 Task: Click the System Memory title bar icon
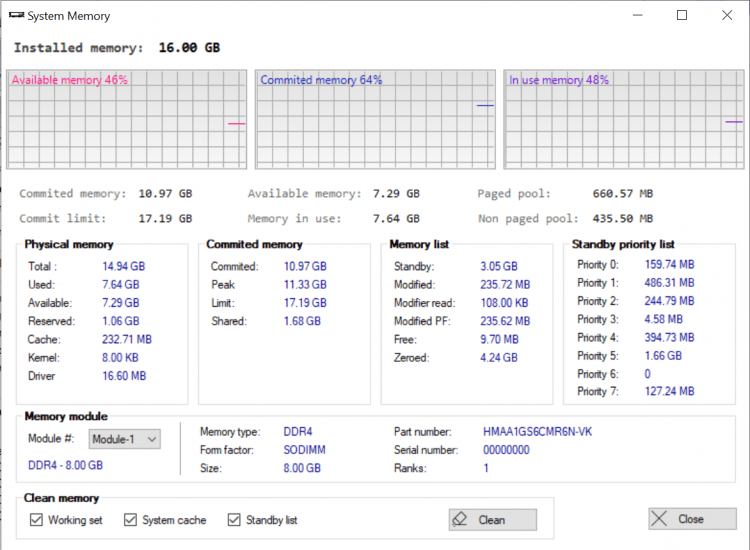click(15, 16)
